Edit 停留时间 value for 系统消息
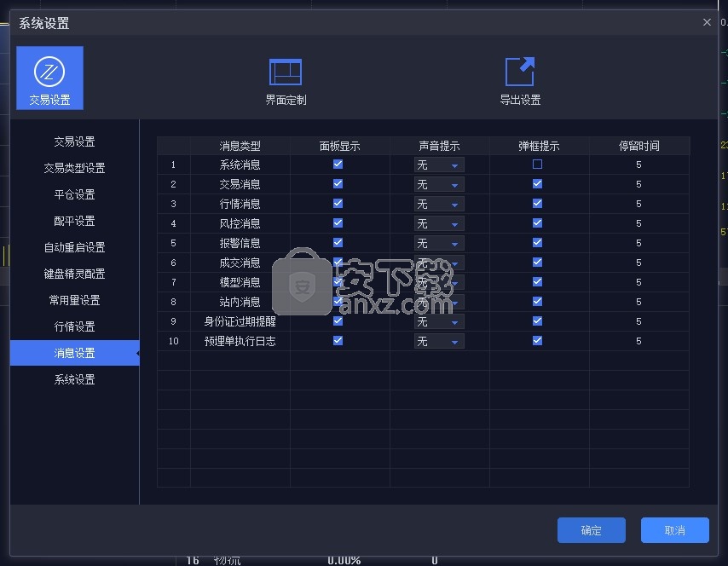The height and width of the screenshot is (566, 728). [x=638, y=165]
